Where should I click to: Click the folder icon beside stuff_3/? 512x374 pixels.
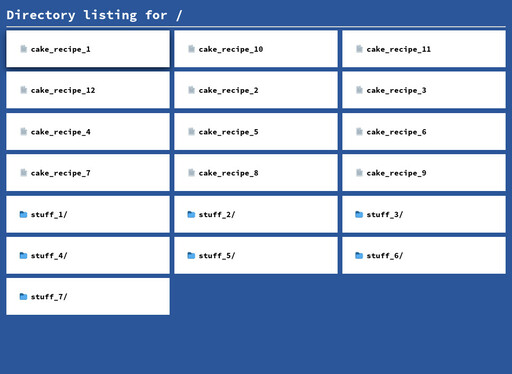pyautogui.click(x=359, y=214)
